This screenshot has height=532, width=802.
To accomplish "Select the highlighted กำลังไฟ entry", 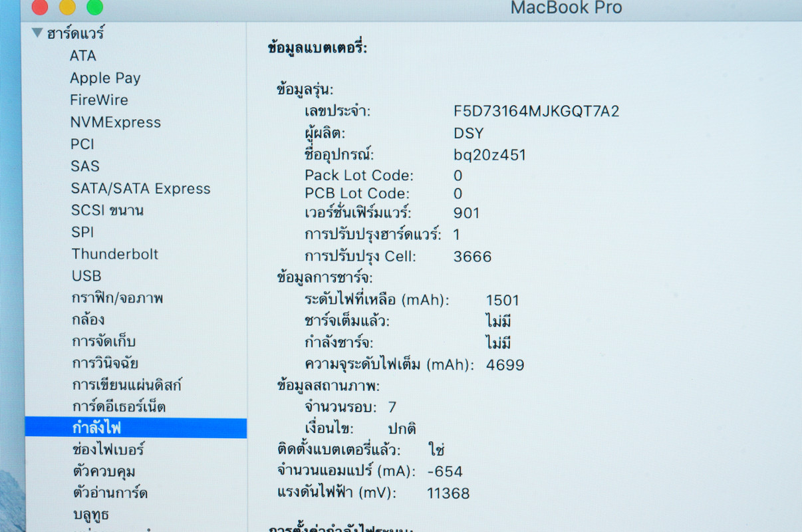I will click(136, 428).
